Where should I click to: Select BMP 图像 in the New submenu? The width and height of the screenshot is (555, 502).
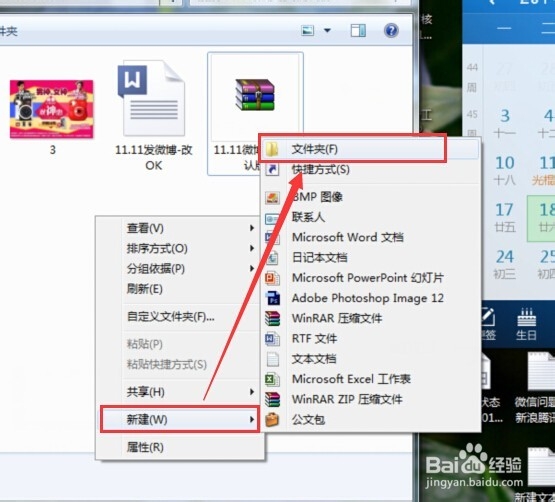(370, 197)
